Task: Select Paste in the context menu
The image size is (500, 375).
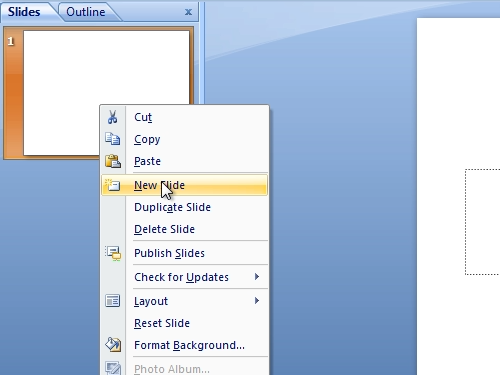Action: point(185,161)
